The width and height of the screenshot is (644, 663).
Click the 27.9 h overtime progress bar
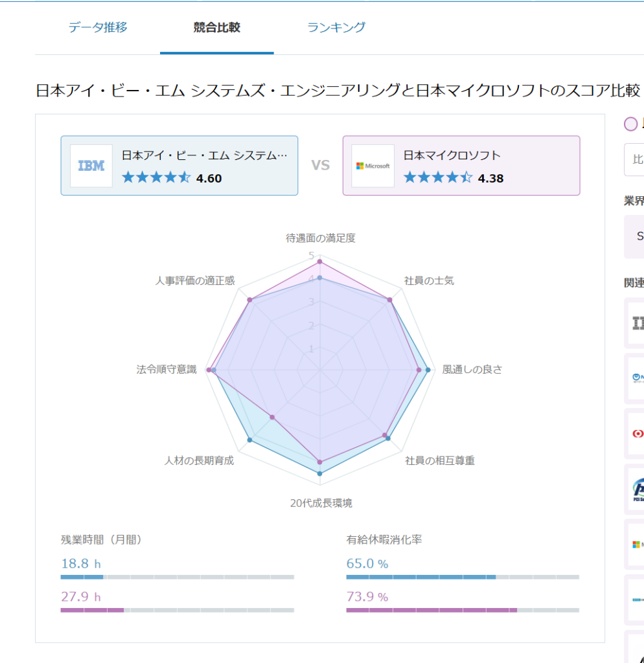coord(178,610)
